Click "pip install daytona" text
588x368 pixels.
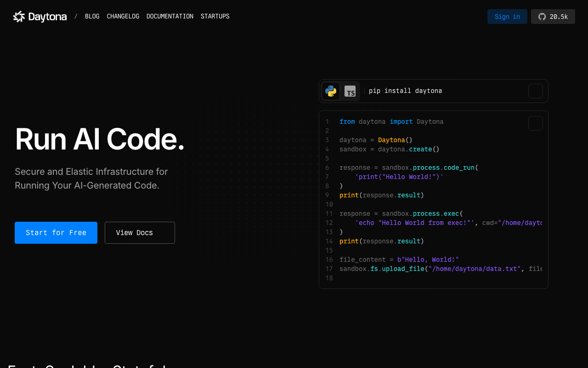pyautogui.click(x=405, y=91)
